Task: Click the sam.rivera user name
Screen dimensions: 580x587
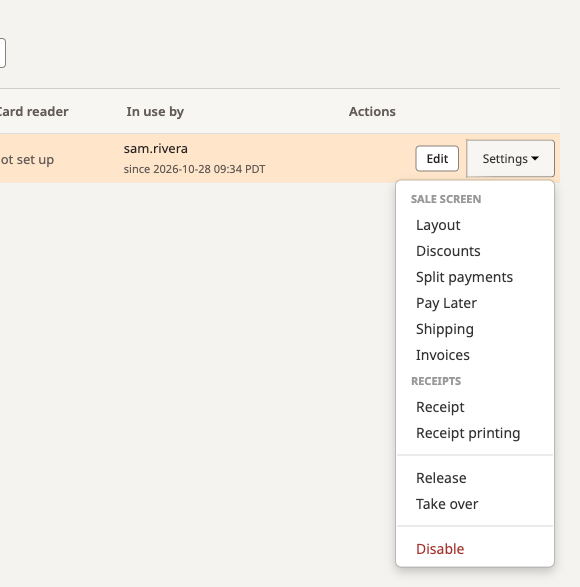Action: coord(156,149)
